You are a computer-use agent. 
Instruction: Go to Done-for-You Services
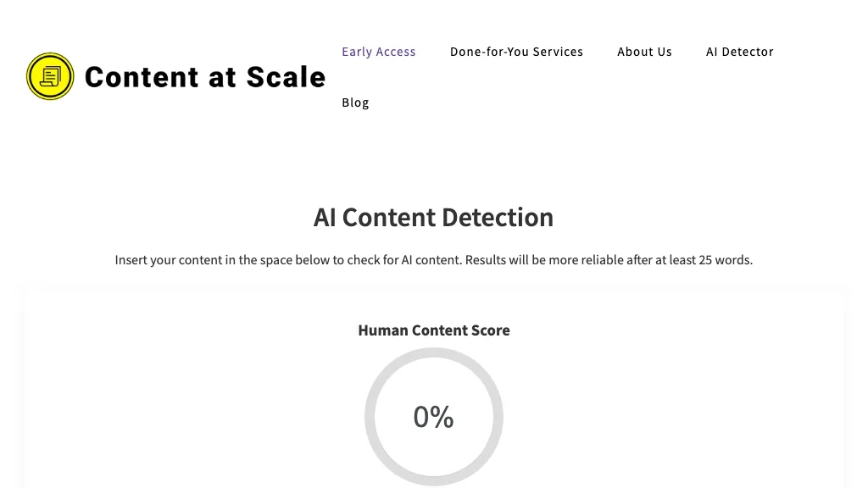(x=516, y=52)
